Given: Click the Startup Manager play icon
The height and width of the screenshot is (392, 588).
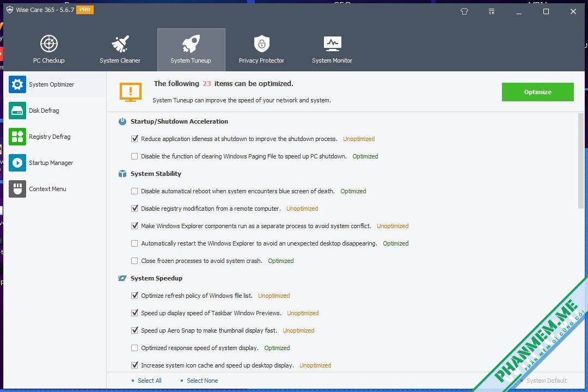Looking at the screenshot, I should pos(17,163).
